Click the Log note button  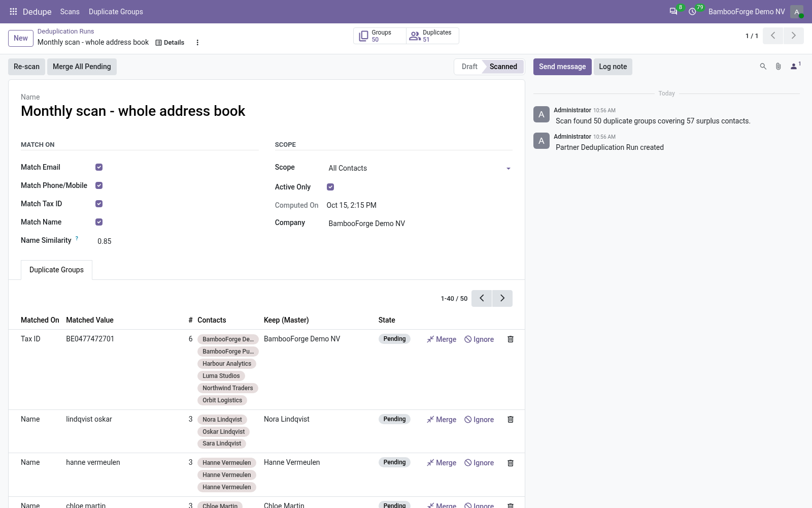(613, 67)
